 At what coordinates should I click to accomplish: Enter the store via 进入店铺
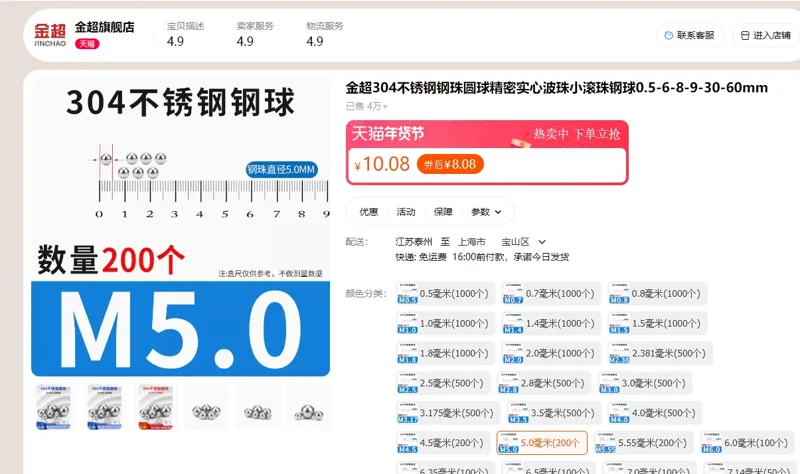coord(766,35)
